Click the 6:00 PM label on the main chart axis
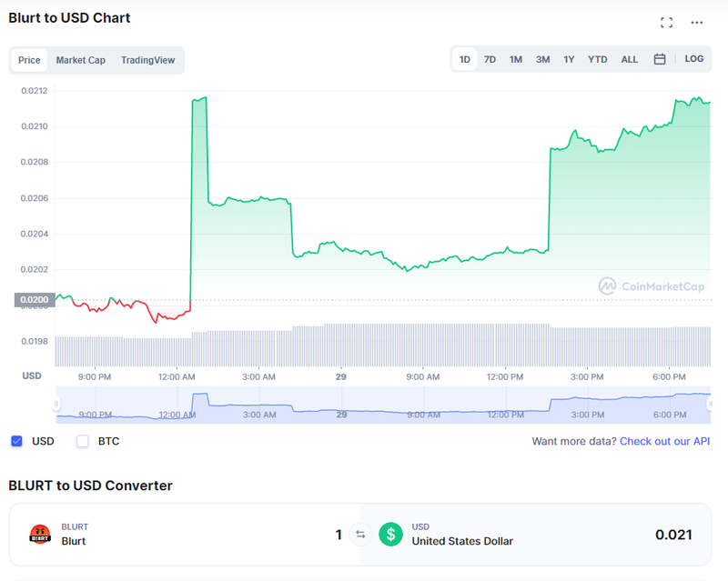Screen dimensions: 728x581 click(x=669, y=376)
